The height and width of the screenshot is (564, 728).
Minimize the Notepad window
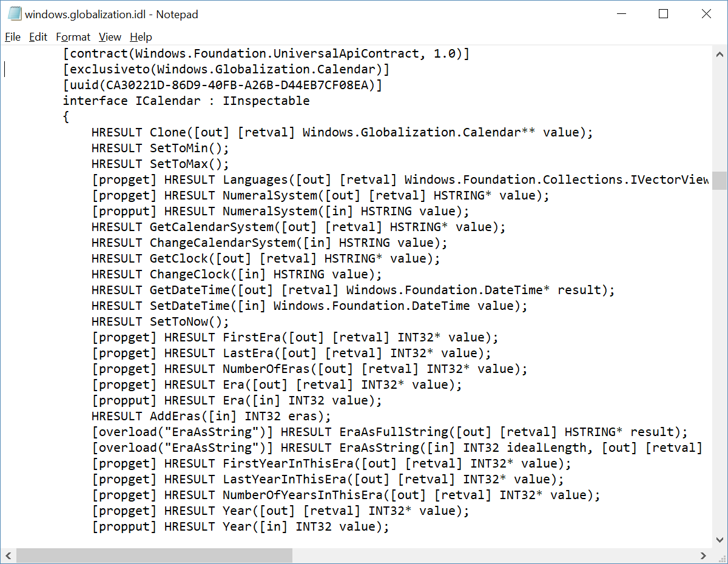621,13
